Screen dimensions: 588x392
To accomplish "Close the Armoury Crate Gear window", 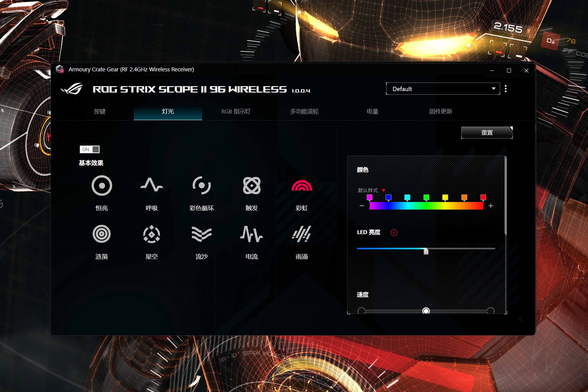I will (526, 71).
